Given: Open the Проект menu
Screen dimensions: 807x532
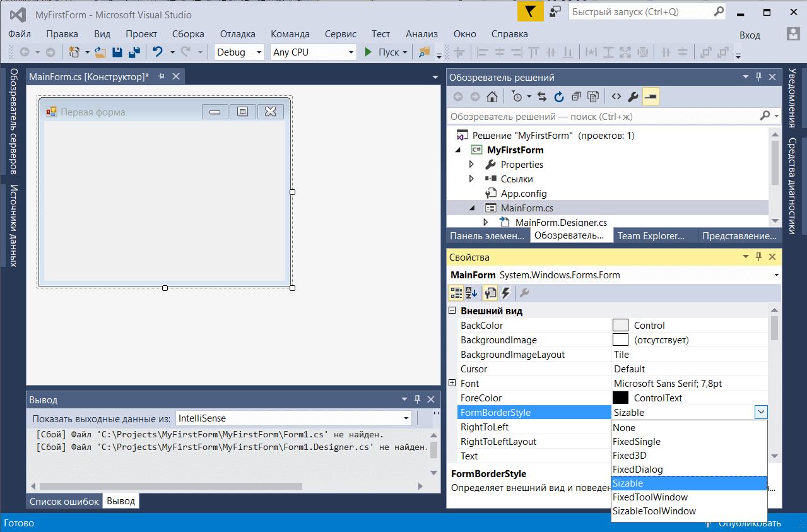Looking at the screenshot, I should 141,34.
